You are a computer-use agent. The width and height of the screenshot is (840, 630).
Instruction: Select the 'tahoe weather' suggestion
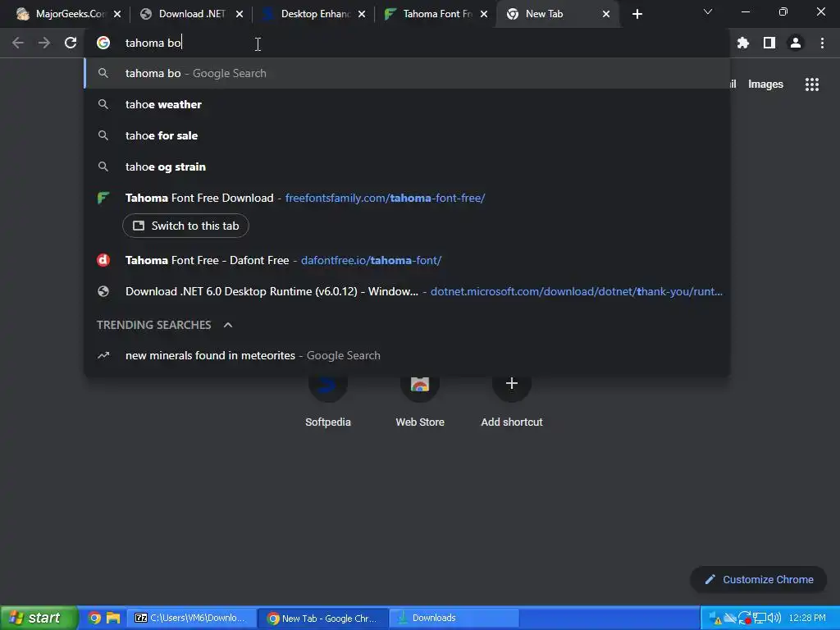click(407, 104)
